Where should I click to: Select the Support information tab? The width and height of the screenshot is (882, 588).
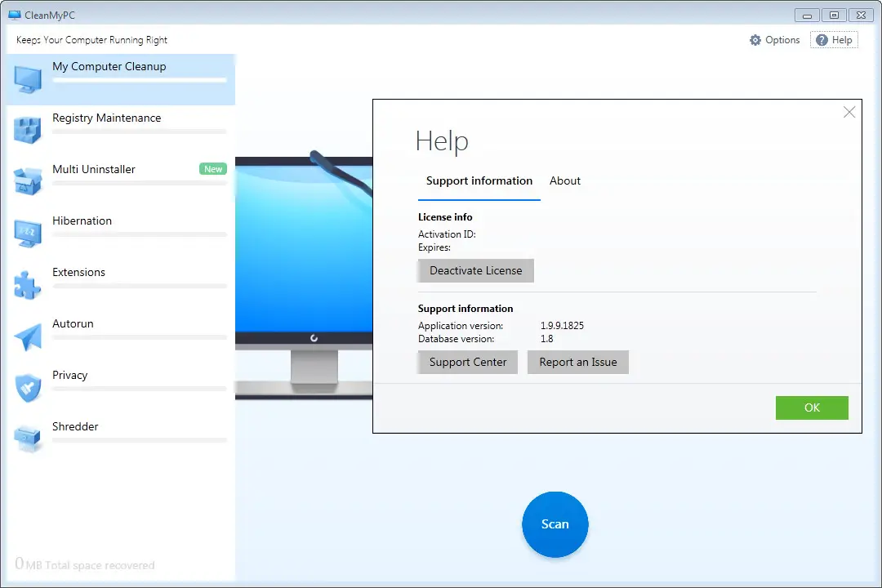(479, 180)
